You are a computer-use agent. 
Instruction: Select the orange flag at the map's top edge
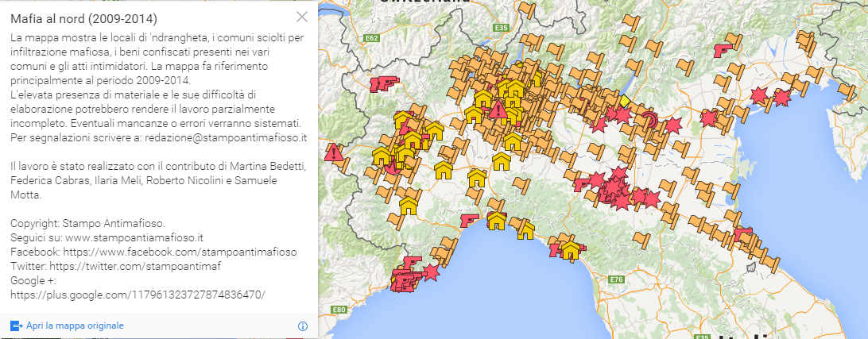528,10
